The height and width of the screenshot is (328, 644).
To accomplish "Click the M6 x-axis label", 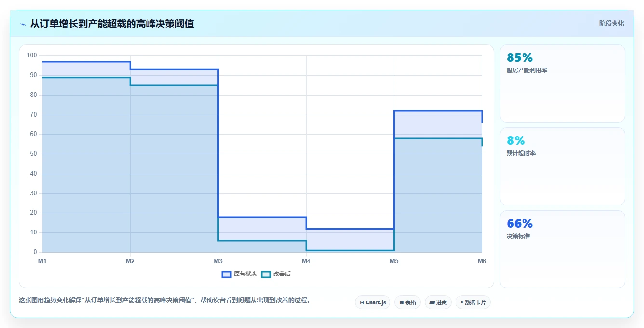I will click(482, 261).
